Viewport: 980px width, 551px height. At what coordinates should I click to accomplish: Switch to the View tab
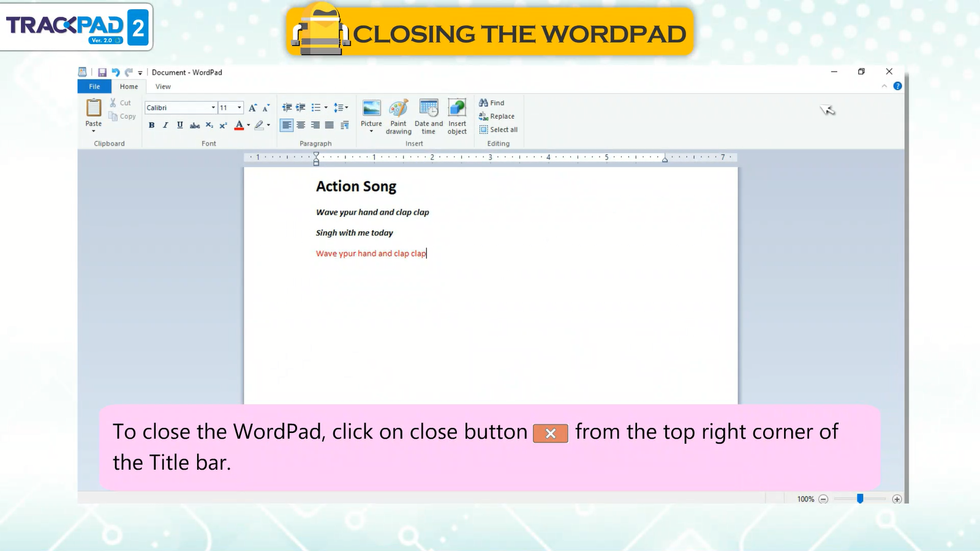[x=163, y=86]
